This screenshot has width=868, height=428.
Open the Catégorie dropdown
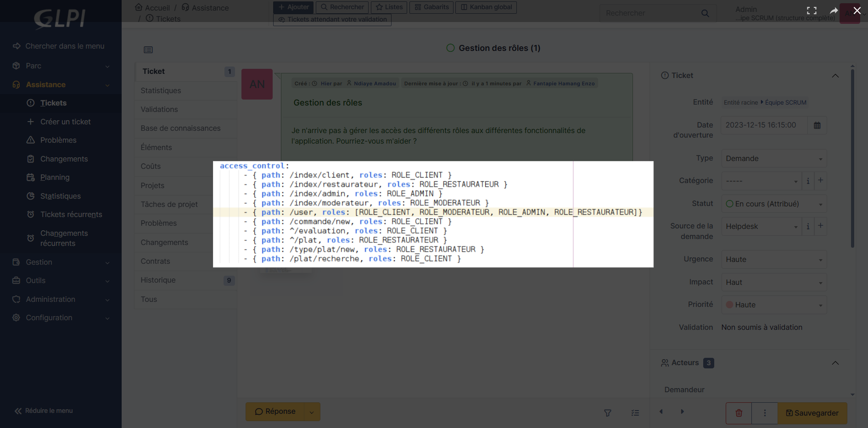click(x=762, y=181)
